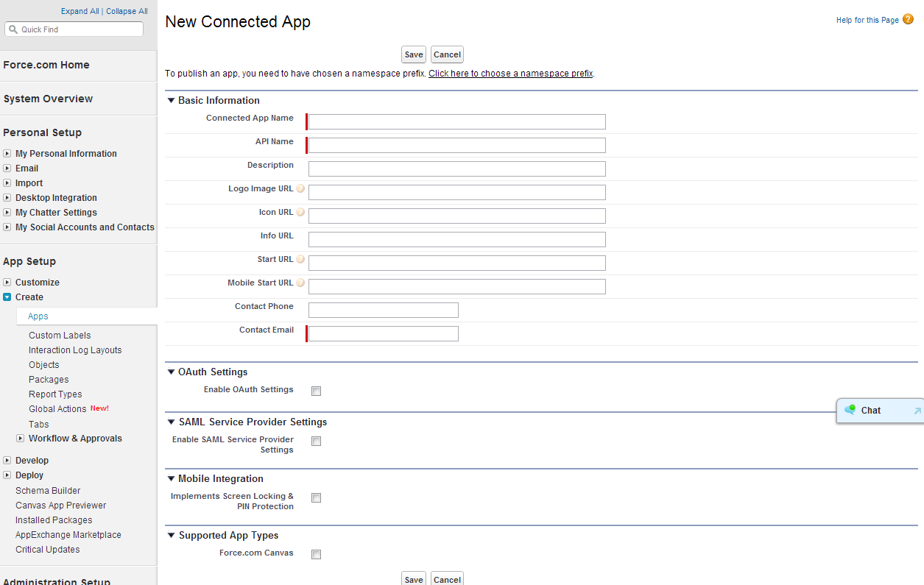
Task: Enable SAML Service Provider Settings checkbox
Action: (x=316, y=442)
